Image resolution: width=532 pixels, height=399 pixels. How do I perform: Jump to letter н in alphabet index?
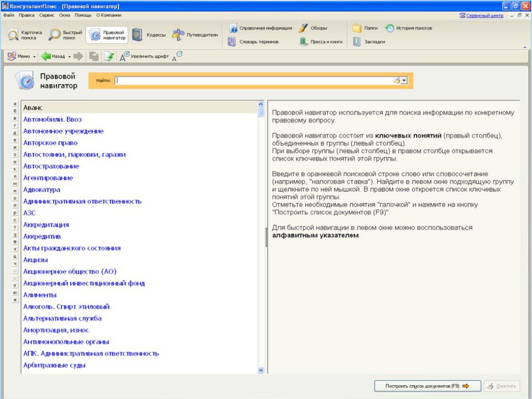click(15, 191)
